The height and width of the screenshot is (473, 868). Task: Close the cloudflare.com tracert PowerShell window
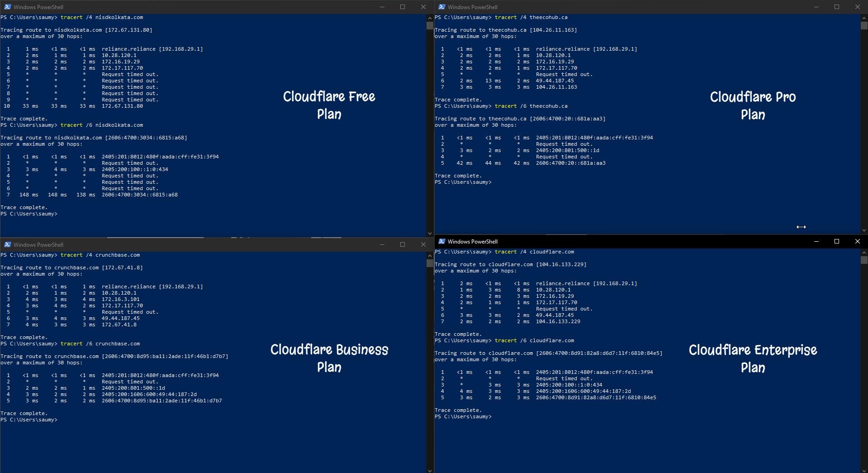tap(857, 241)
